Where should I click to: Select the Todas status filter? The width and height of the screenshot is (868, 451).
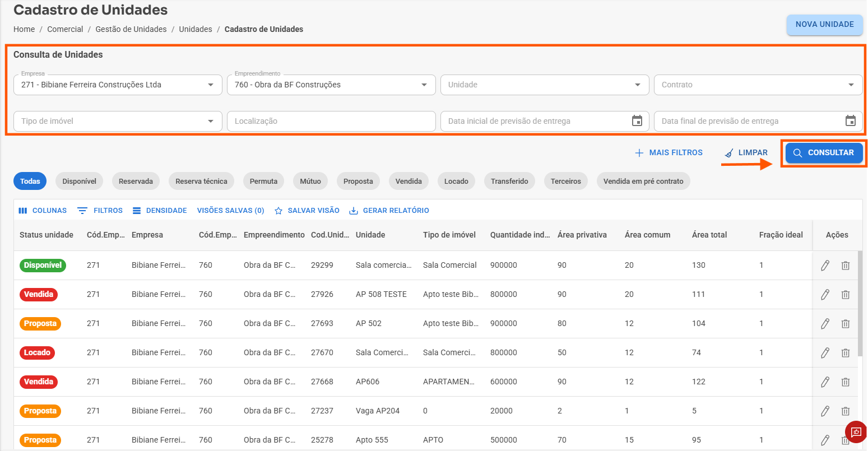point(30,182)
